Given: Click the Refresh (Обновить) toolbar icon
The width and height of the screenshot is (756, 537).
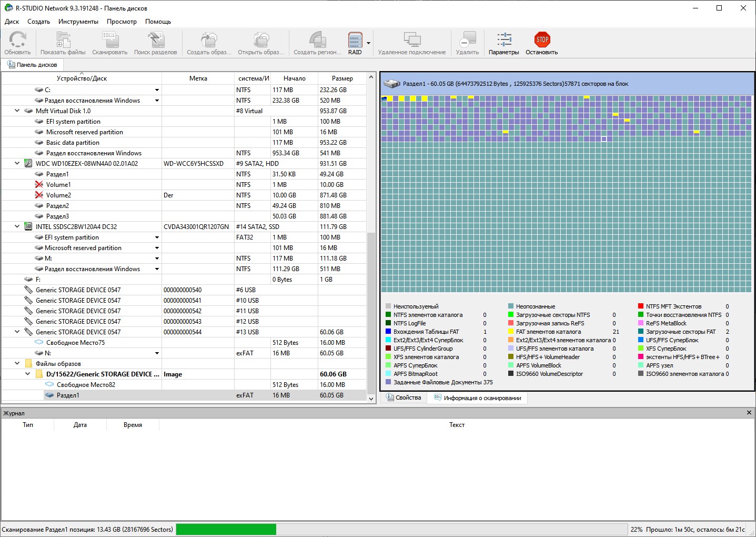Looking at the screenshot, I should [17, 41].
